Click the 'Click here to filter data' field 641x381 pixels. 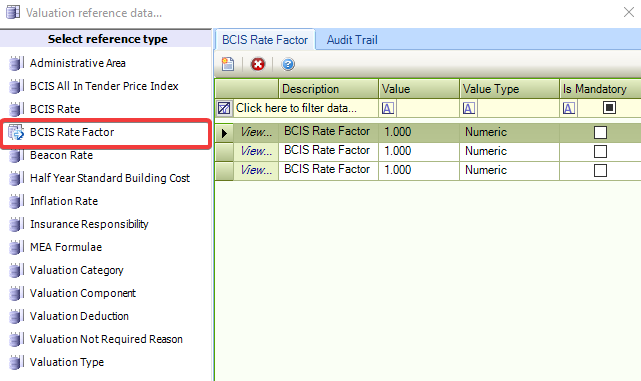coord(306,108)
